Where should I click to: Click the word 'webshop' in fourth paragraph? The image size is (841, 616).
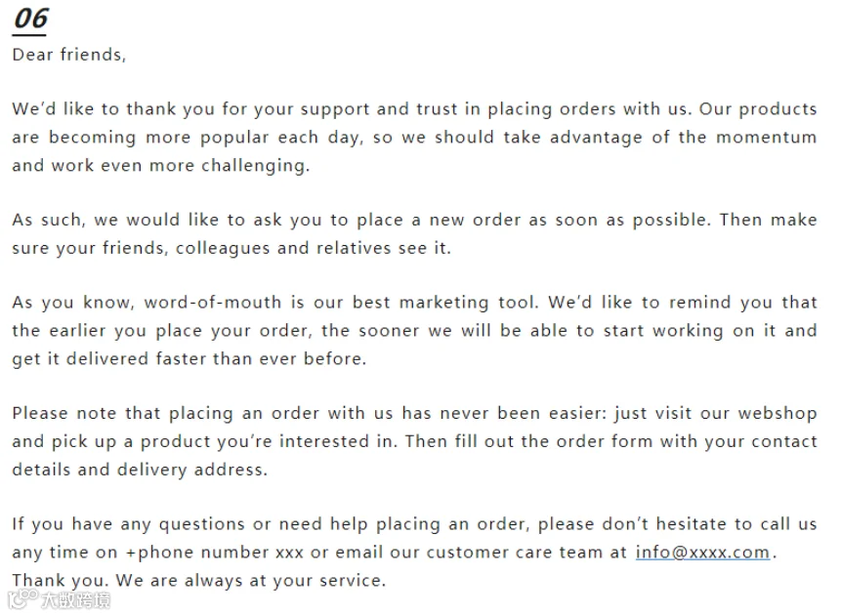point(778,414)
